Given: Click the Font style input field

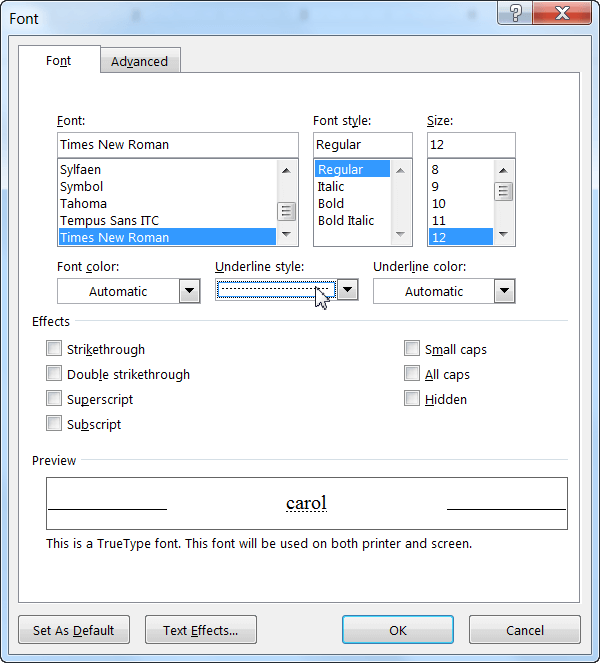Looking at the screenshot, I should point(363,145).
